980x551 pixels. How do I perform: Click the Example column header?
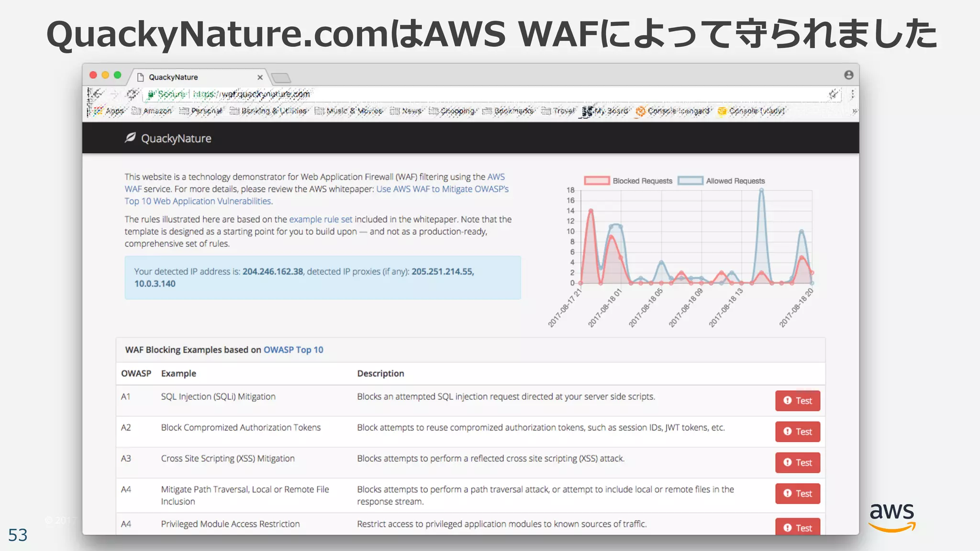(x=178, y=374)
